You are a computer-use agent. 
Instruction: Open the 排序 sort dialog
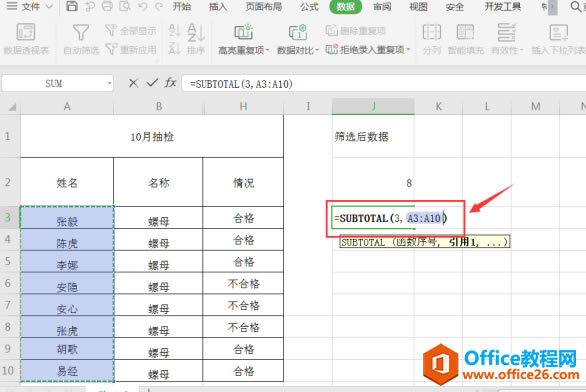click(x=196, y=38)
